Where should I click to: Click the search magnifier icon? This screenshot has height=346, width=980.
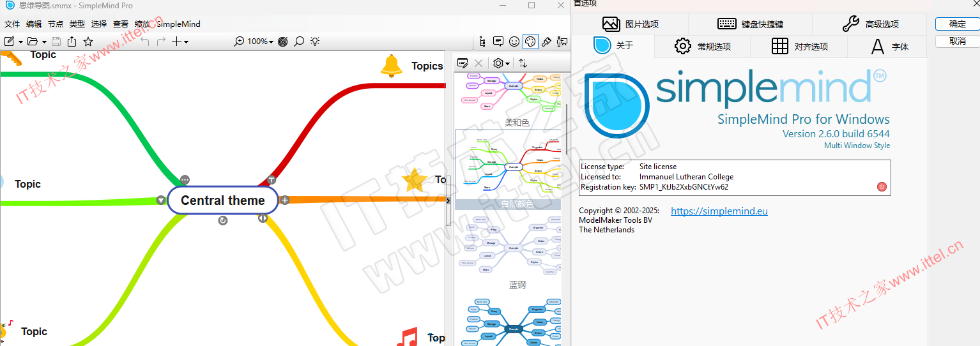298,41
